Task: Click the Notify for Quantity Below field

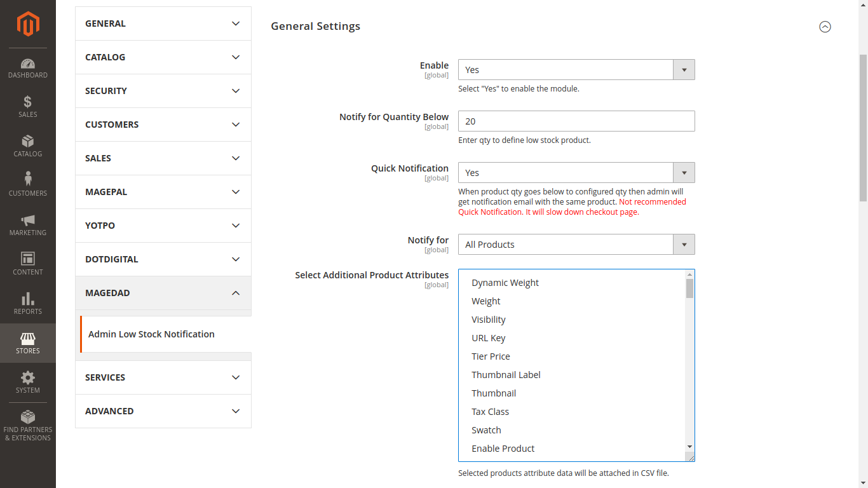Action: (x=576, y=121)
